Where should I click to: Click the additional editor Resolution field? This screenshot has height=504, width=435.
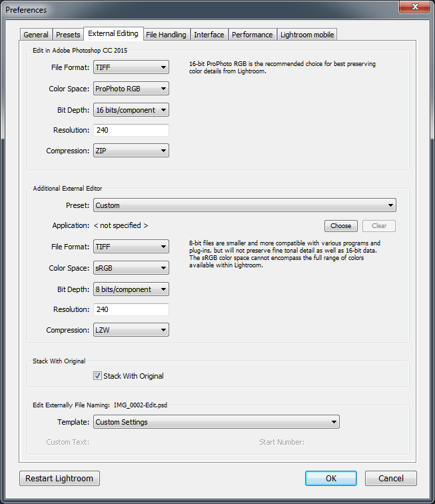(x=131, y=309)
